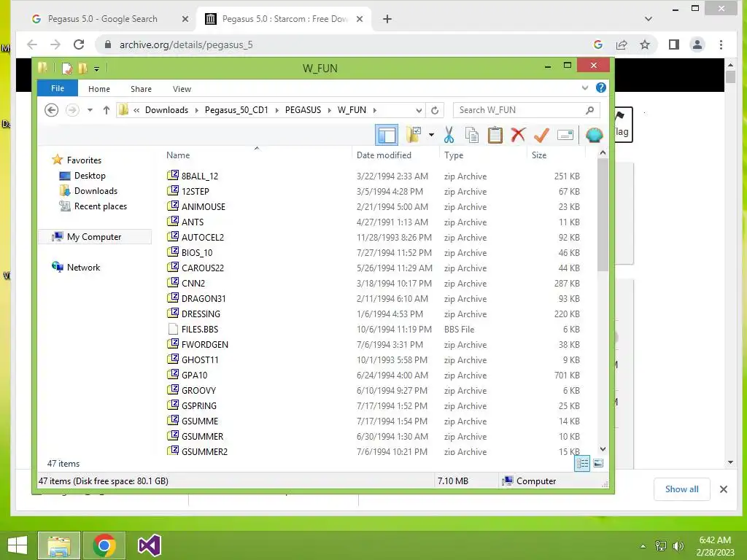The width and height of the screenshot is (747, 560).
Task: Select Desktop in the navigation pane
Action: (x=90, y=176)
